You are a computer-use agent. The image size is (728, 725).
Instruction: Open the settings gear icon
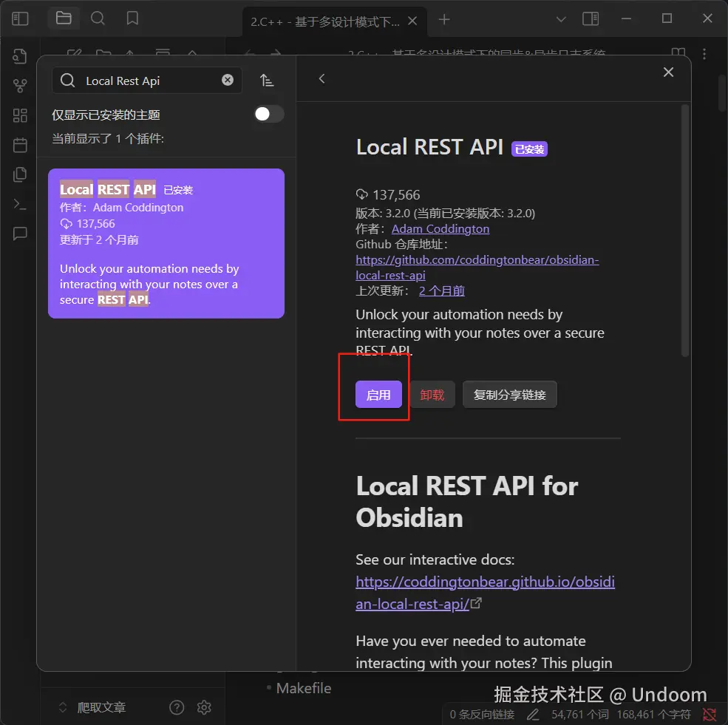(204, 707)
